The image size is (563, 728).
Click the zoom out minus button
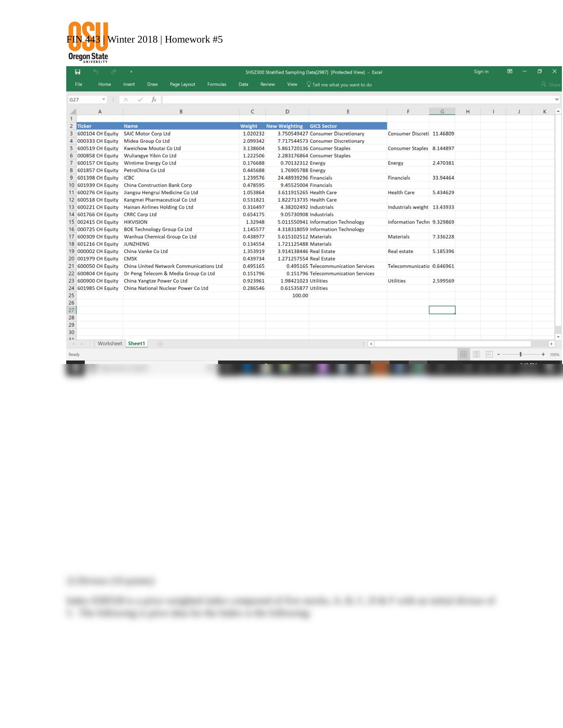point(499,354)
